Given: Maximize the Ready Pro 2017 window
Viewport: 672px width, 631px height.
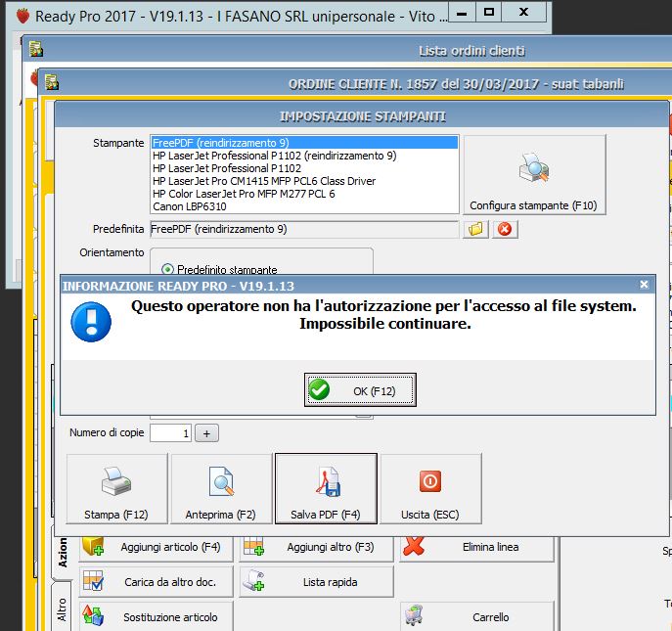Looking at the screenshot, I should click(x=488, y=13).
